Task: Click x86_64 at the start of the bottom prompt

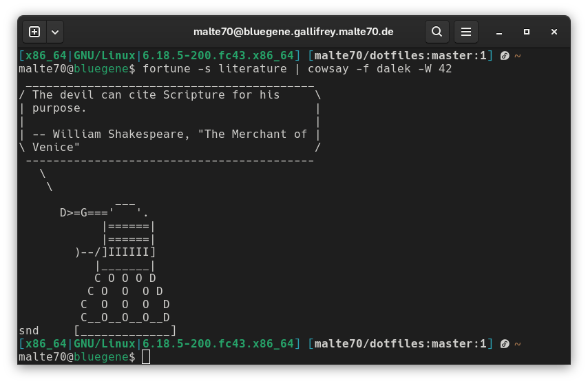Action: pyautogui.click(x=46, y=343)
